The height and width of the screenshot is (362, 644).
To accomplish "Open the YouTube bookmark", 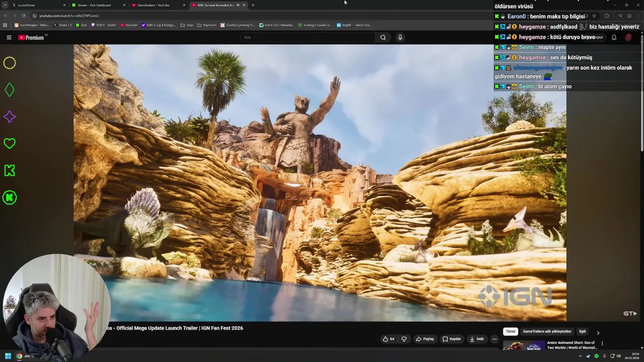I will click(129, 25).
